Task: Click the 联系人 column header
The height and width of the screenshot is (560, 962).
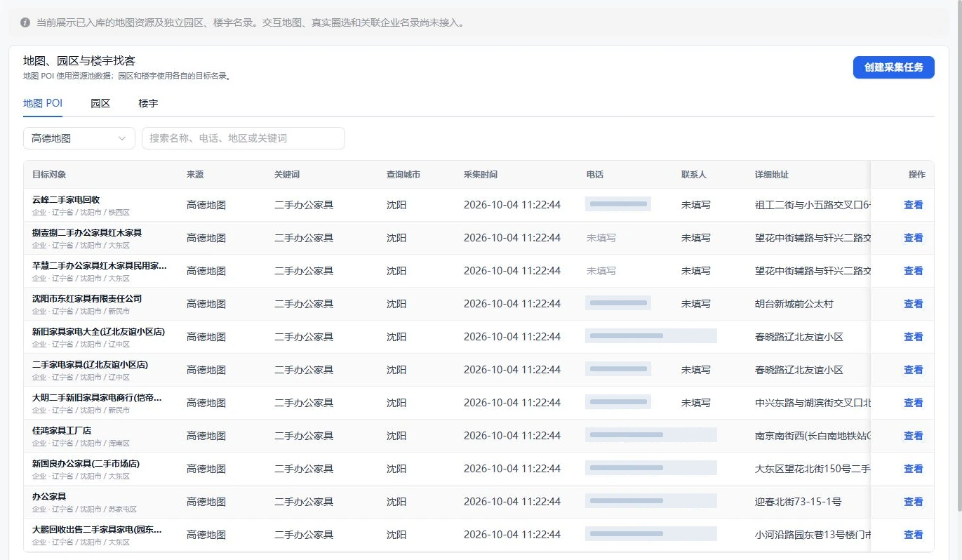Action: click(x=694, y=175)
